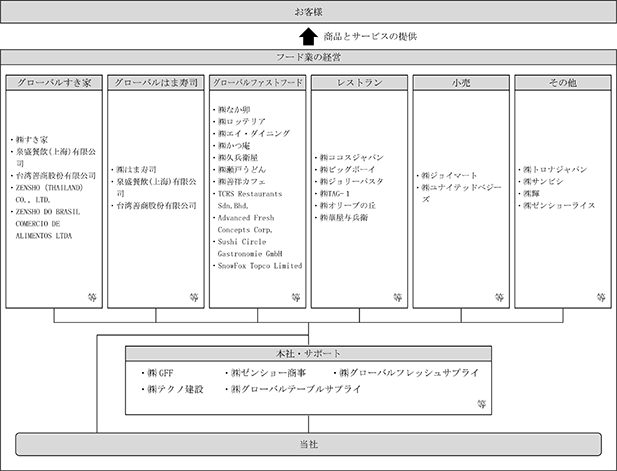Viewport: 617px width, 471px height.
Task: Select ㈱TAG-1 entry
Action: point(334,194)
